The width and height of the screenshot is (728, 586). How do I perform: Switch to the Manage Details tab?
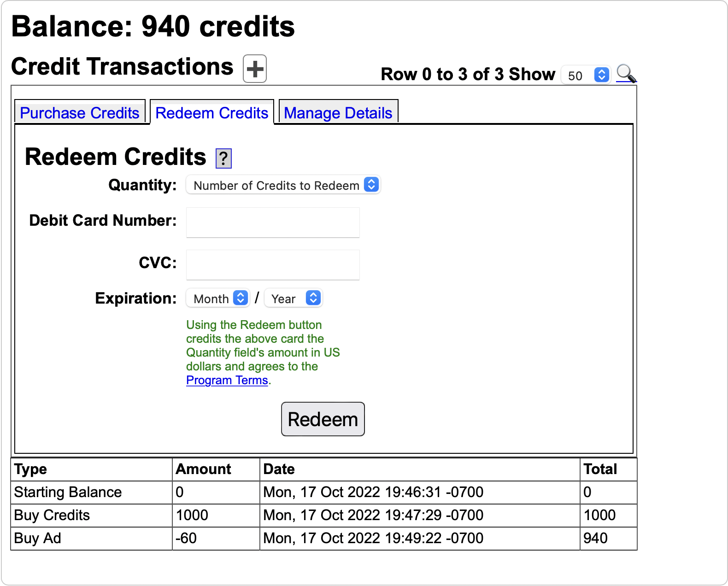(x=338, y=113)
